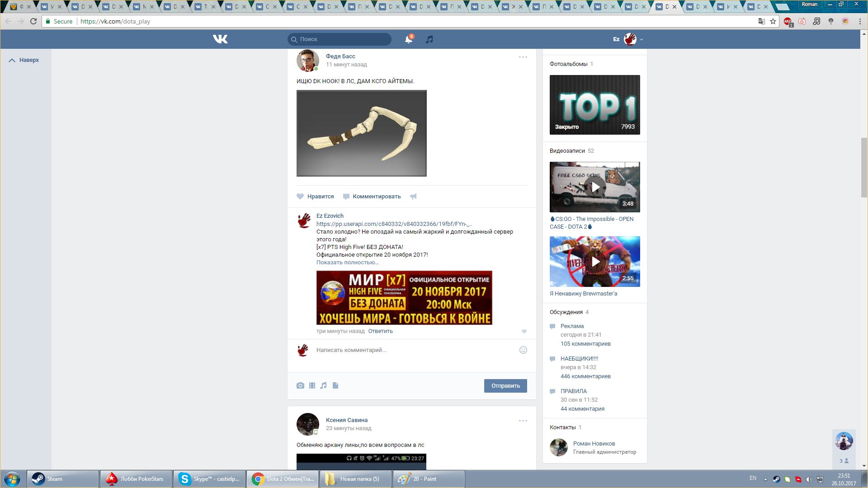Attach document icon in comment box
This screenshot has width=868, height=488.
point(335,385)
